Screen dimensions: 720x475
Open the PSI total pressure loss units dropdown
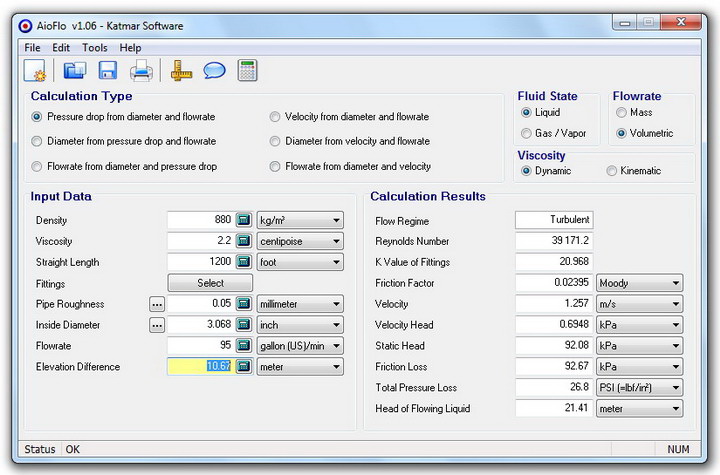[639, 387]
